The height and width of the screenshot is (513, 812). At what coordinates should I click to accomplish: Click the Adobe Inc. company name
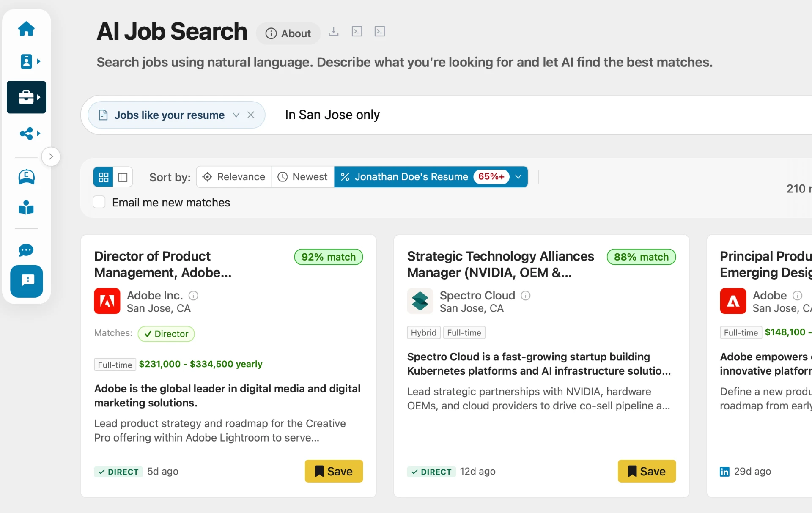(x=155, y=295)
